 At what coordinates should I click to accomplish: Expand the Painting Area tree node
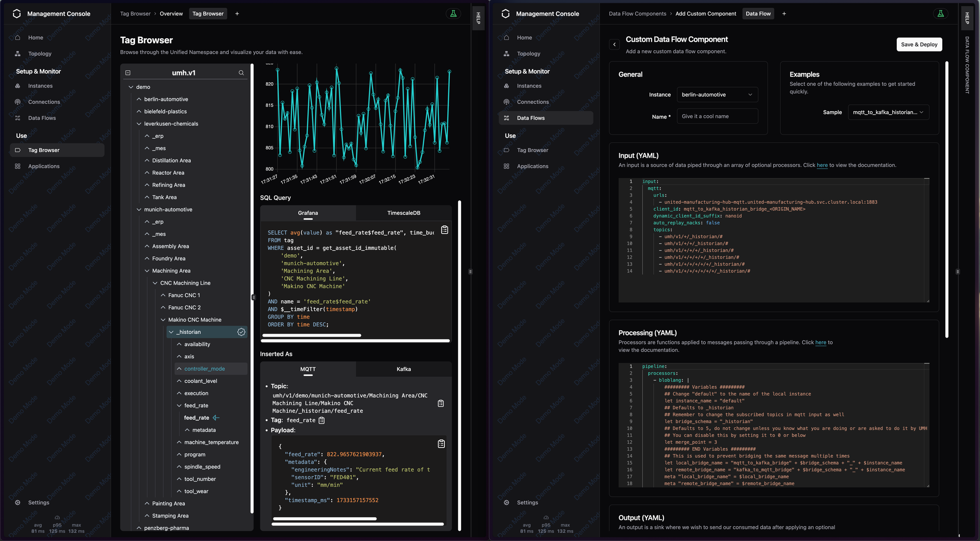147,504
